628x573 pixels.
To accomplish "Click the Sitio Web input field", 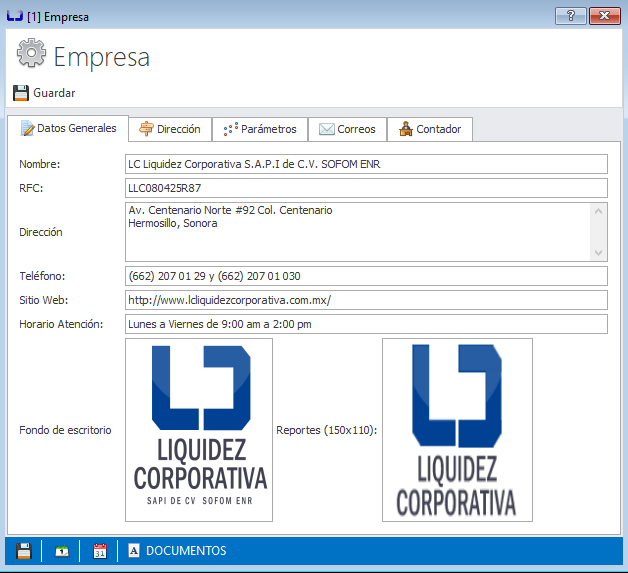I will [x=366, y=300].
